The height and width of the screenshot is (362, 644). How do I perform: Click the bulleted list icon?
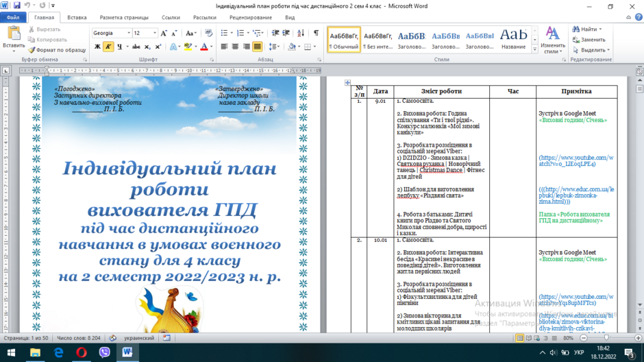pos(224,33)
